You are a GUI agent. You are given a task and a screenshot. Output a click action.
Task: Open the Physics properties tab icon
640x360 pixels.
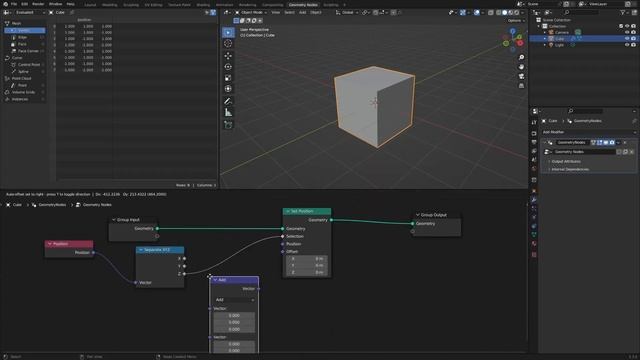tap(534, 217)
